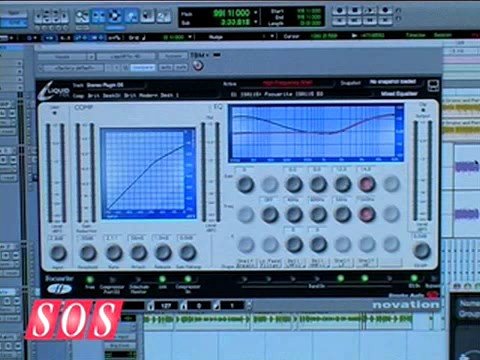Toggle the Link LED switch
The width and height of the screenshot is (480, 360).
coord(162,279)
